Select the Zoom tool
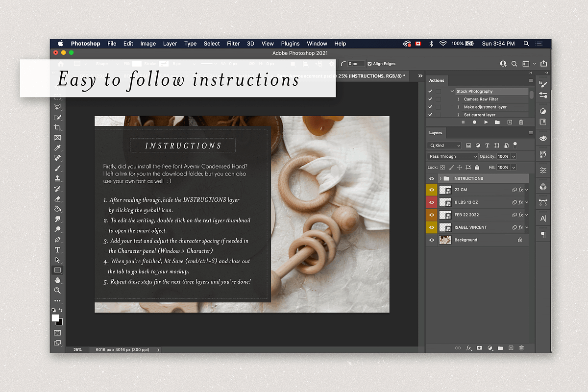Screen dimensions: 588x392 click(57, 291)
